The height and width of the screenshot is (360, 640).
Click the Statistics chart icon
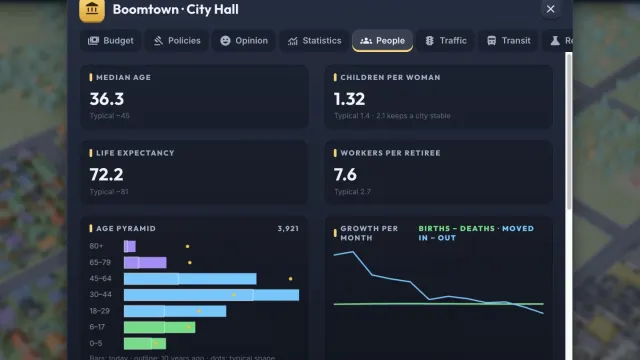293,41
